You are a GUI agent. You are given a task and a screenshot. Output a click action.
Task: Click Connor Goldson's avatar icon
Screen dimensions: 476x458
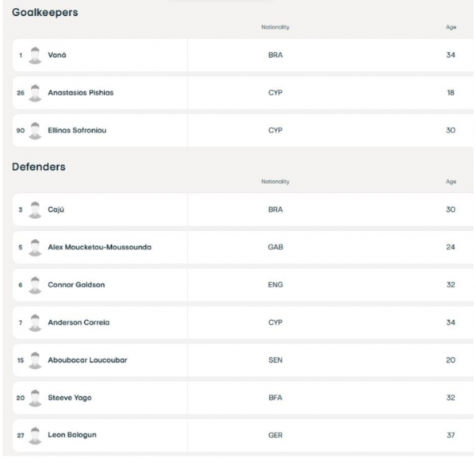(x=35, y=286)
